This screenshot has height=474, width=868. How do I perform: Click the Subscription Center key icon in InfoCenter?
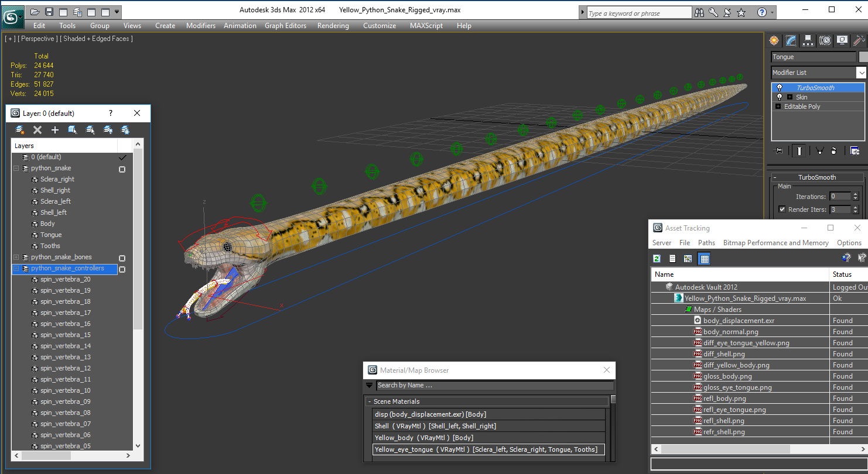713,12
